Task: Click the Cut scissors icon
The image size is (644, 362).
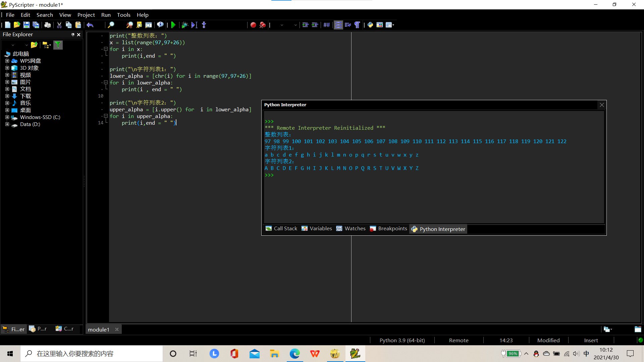Action: [x=59, y=25]
